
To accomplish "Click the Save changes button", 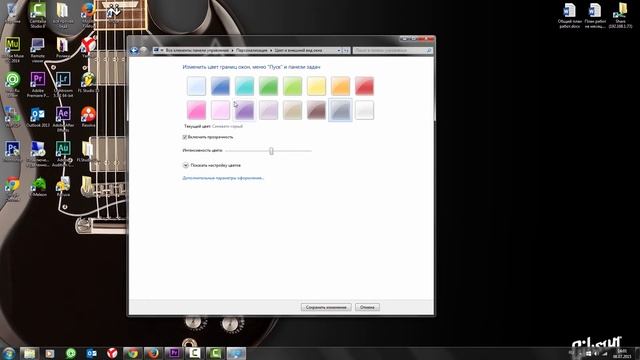I will click(326, 307).
